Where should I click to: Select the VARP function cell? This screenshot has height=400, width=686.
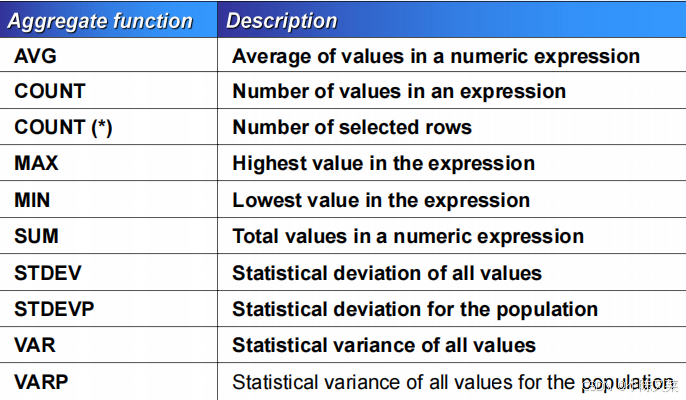[x=108, y=382]
